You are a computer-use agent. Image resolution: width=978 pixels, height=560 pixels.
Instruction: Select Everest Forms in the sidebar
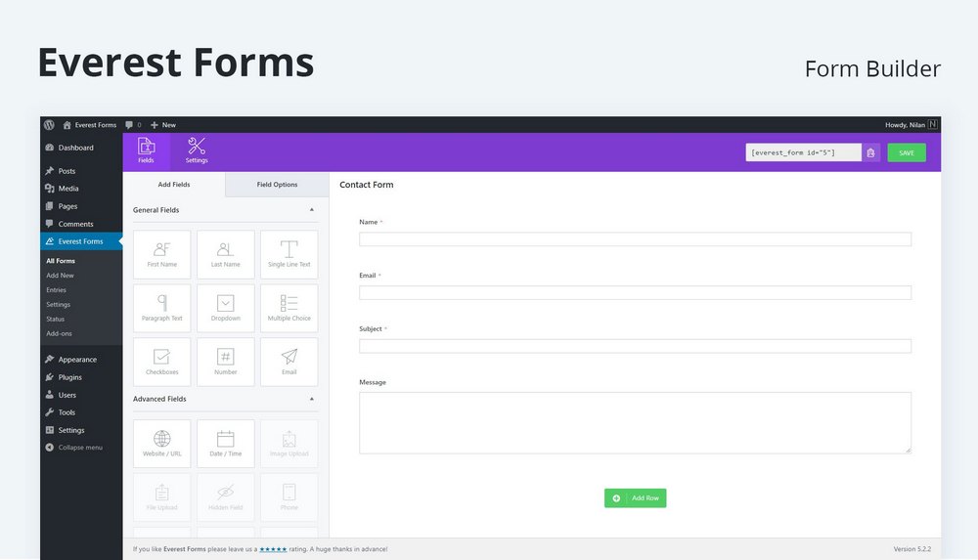(x=81, y=241)
